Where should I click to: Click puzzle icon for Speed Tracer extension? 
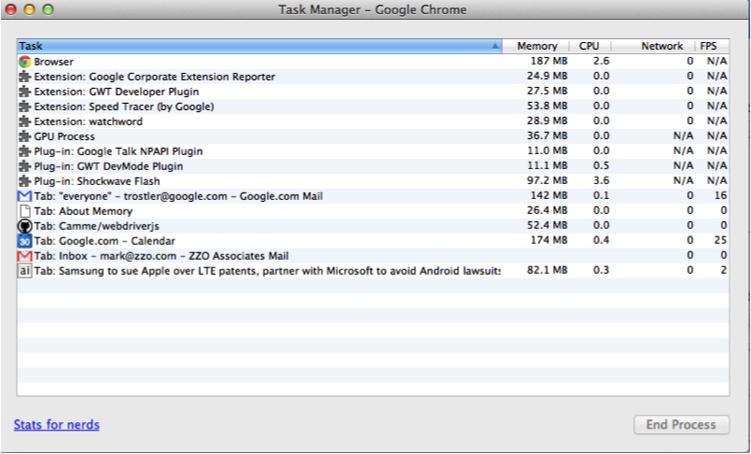point(25,106)
